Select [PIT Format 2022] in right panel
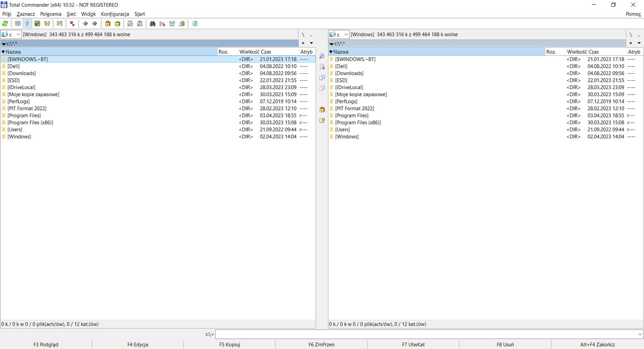The image size is (644, 349). tap(486, 108)
